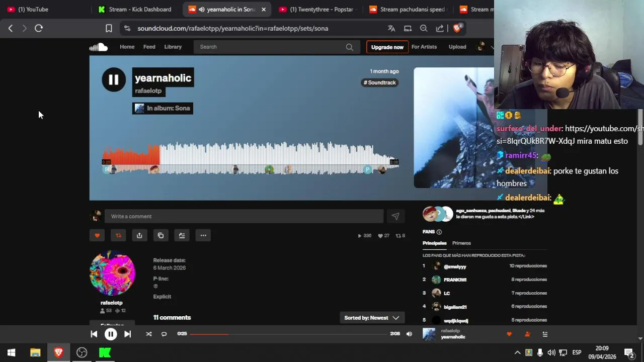Screen dimensions: 644x362
Task: Open the three-dot More options menu
Action: coord(203,235)
